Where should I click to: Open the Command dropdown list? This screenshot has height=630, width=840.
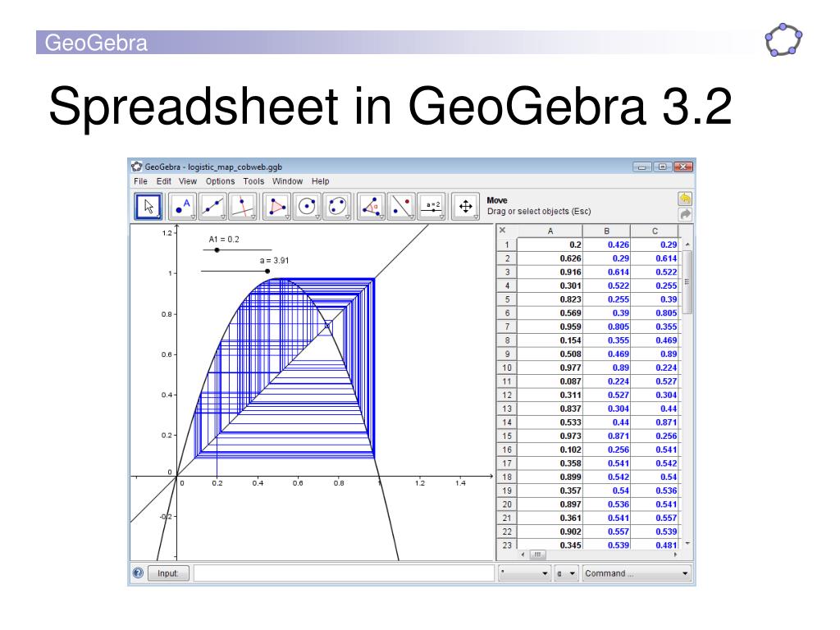(x=637, y=573)
